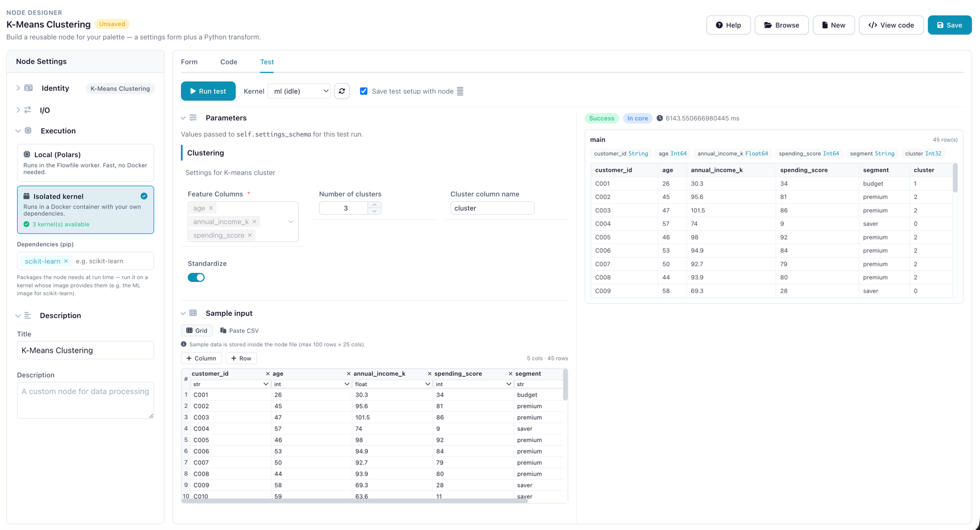Remove the scikit-learn dependency tag
This screenshot has width=980, height=530.
click(66, 261)
